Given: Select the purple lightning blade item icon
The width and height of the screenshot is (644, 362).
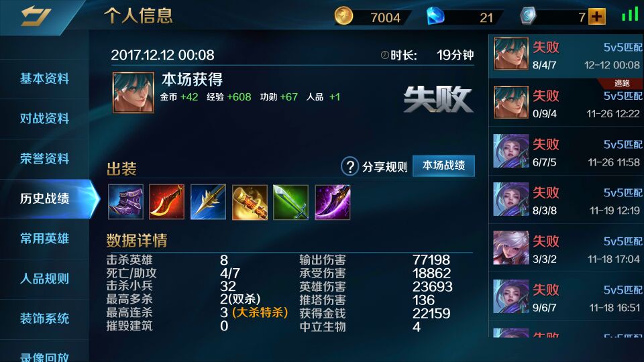Looking at the screenshot, I should (x=333, y=202).
